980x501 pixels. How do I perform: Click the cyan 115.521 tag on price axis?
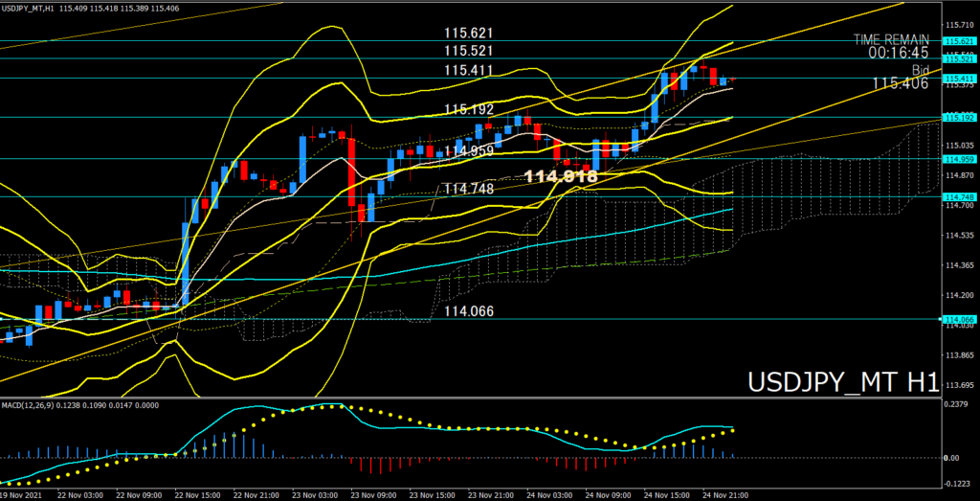(959, 58)
